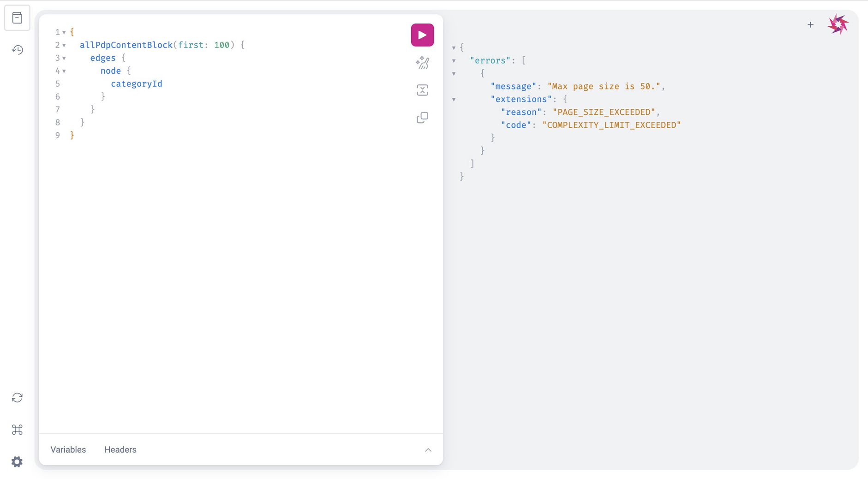
Task: Open the settings gear dialog
Action: click(x=17, y=461)
